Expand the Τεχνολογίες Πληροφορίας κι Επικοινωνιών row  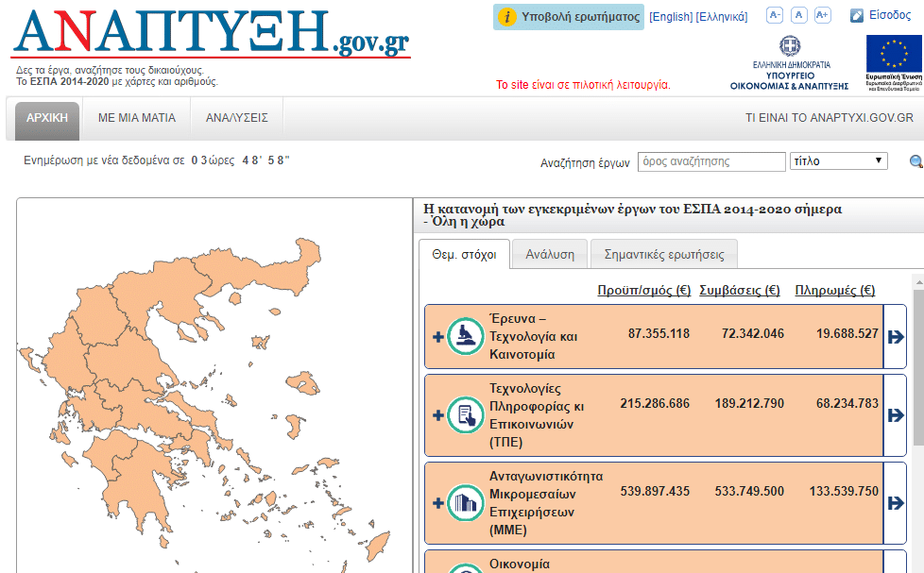437,415
